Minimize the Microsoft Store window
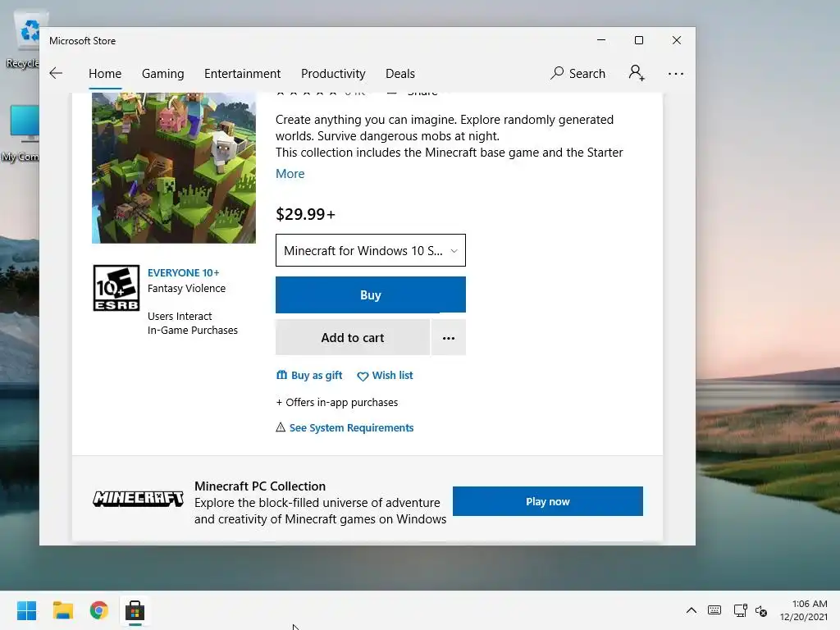 (601, 40)
